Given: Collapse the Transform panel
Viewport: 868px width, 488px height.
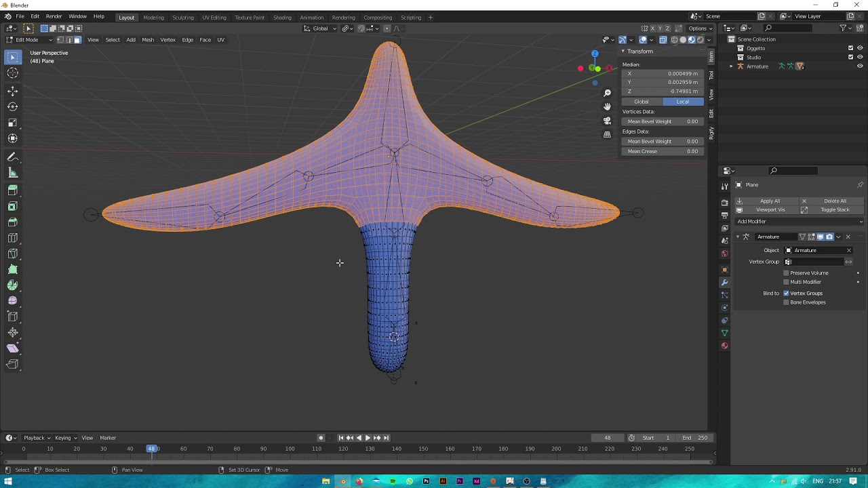Looking at the screenshot, I should coord(623,52).
